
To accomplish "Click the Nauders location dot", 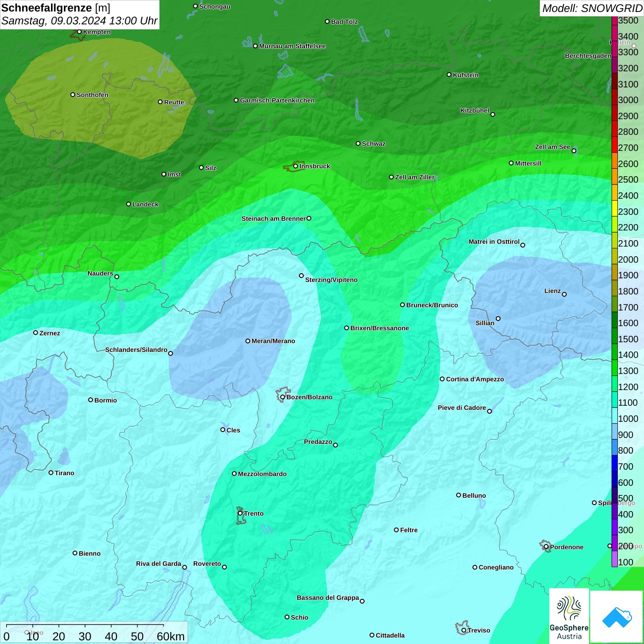I will (x=117, y=277).
